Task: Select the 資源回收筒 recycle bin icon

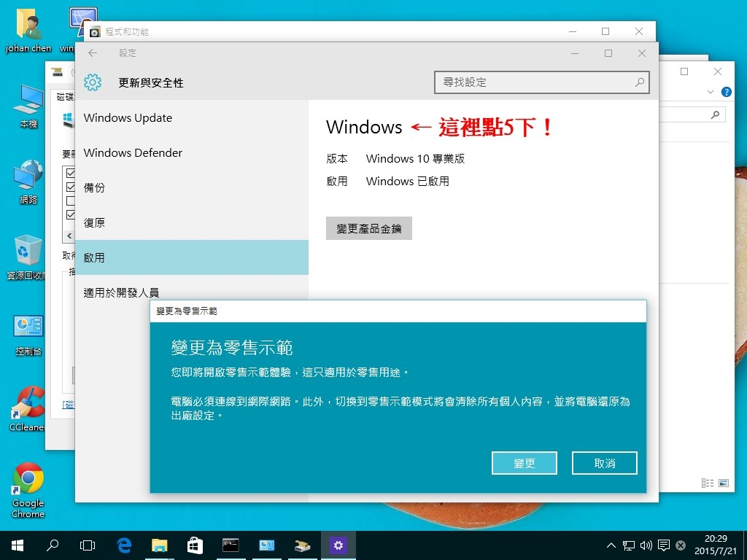Action: coord(27,257)
